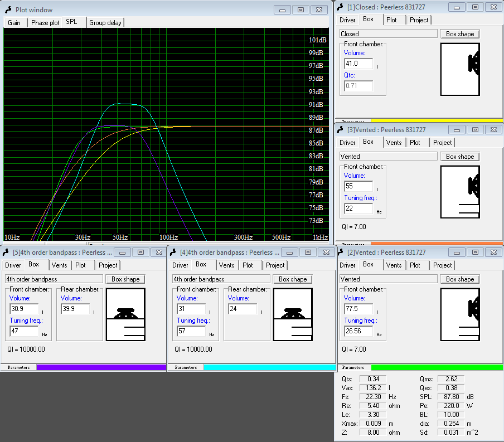Click the yellow color bar in [1]Closed

tap(437, 120)
